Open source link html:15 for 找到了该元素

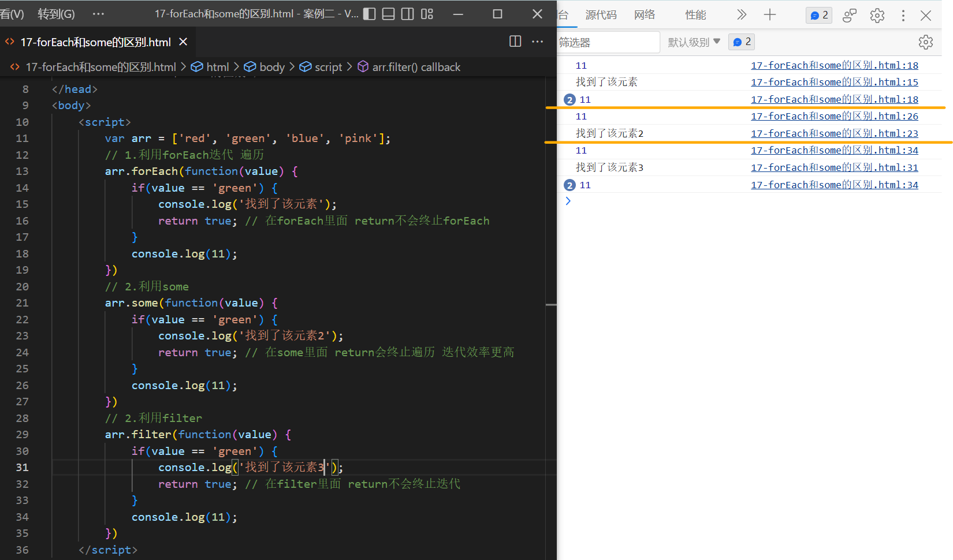pos(835,82)
